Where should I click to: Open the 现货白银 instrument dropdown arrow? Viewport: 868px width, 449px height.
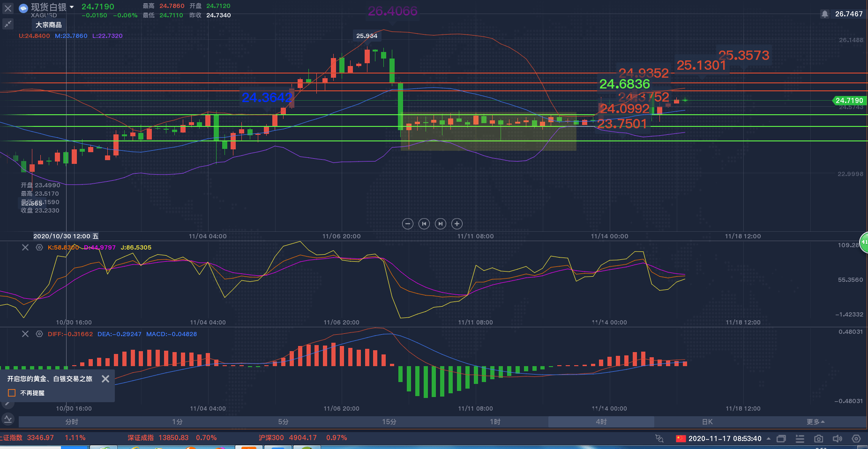72,7
